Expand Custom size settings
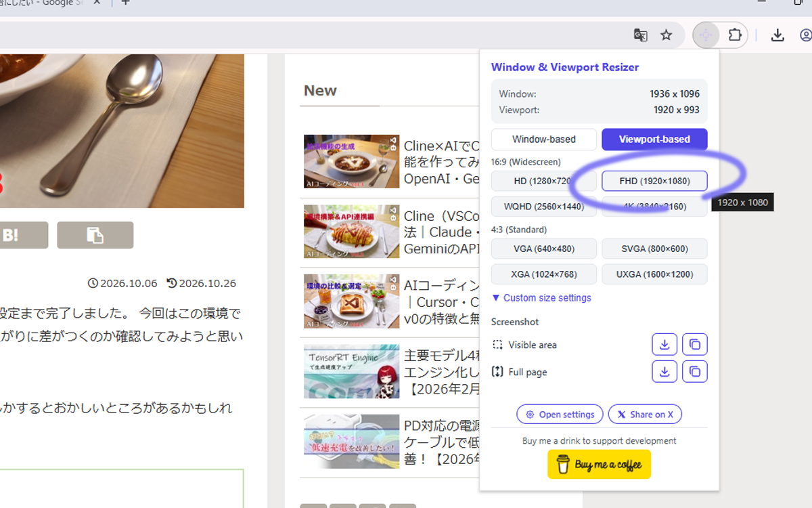The image size is (812, 508). click(541, 298)
